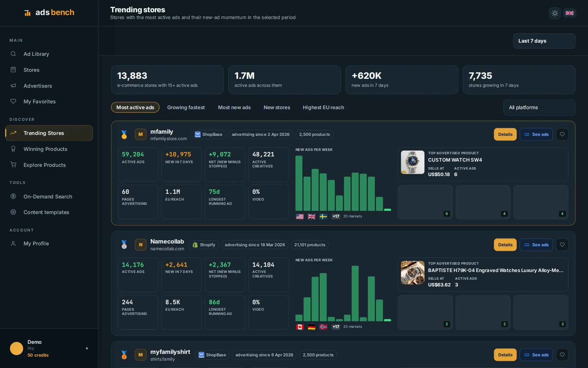Open My Profile person icon
Screen dimensions: 588x368
click(13, 243)
